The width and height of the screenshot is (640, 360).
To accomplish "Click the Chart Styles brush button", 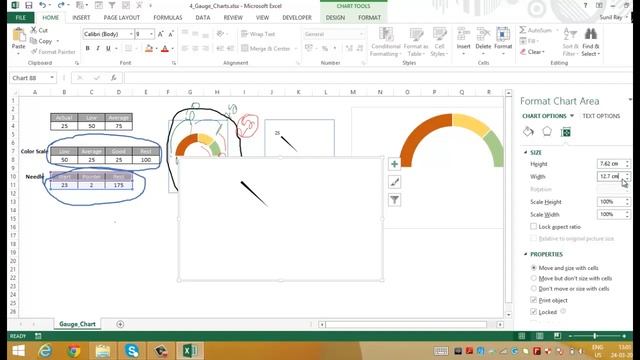I will click(394, 182).
